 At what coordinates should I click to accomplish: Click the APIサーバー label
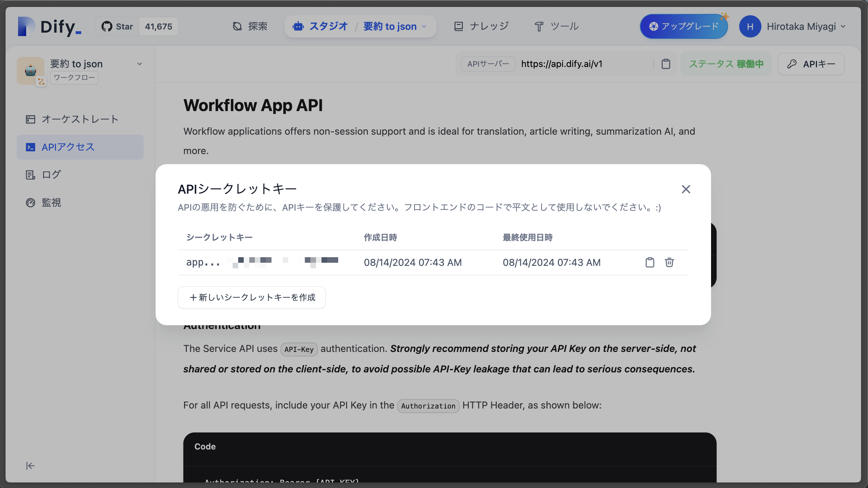click(x=488, y=64)
